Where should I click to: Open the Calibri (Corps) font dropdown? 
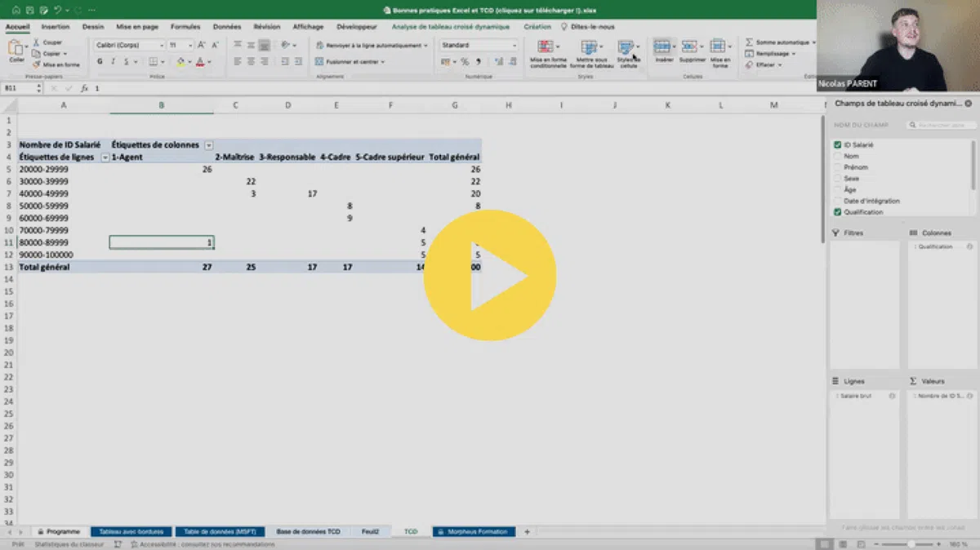[161, 46]
